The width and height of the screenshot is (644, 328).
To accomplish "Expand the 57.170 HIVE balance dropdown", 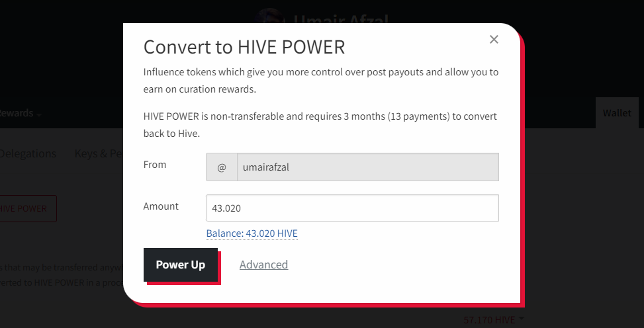I will click(x=493, y=320).
